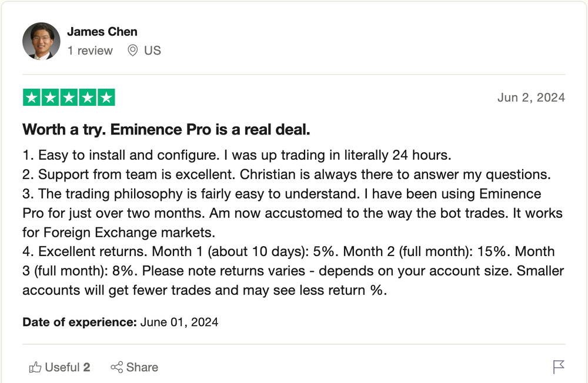The image size is (588, 383).
Task: Click the "Date of experience" label
Action: pos(79,322)
